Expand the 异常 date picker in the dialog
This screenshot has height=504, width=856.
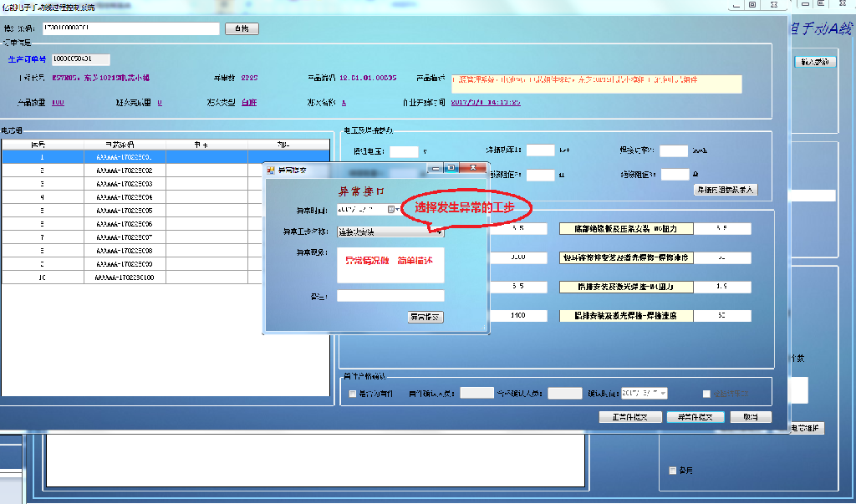point(397,209)
